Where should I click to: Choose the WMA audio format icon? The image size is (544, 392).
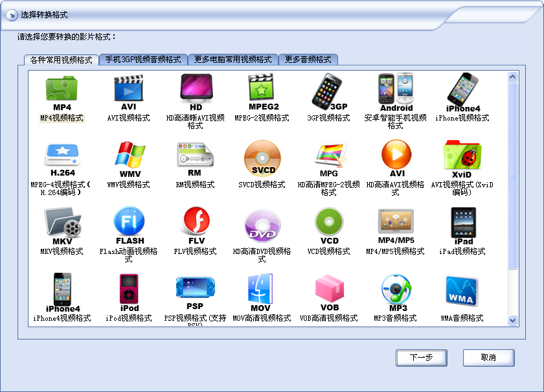pyautogui.click(x=462, y=288)
